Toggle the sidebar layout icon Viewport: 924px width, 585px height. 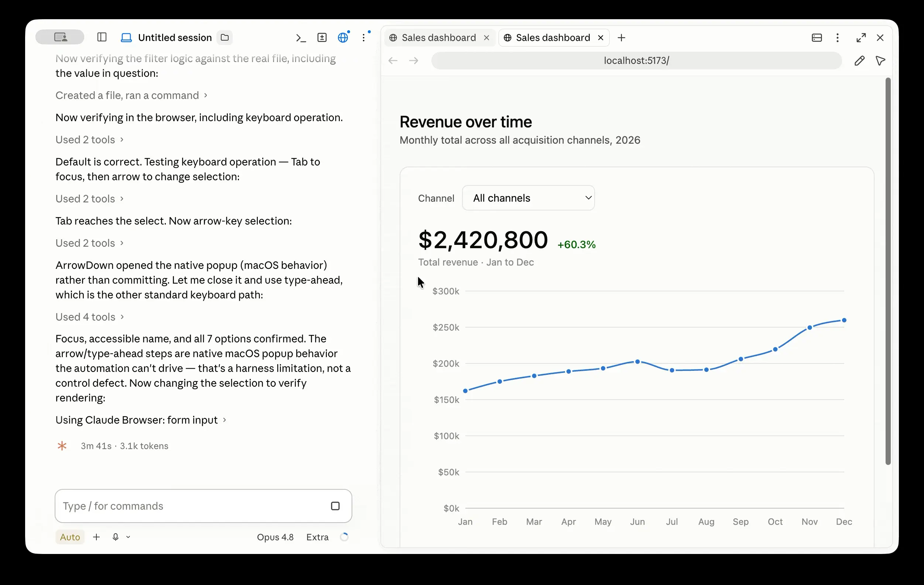tap(102, 37)
